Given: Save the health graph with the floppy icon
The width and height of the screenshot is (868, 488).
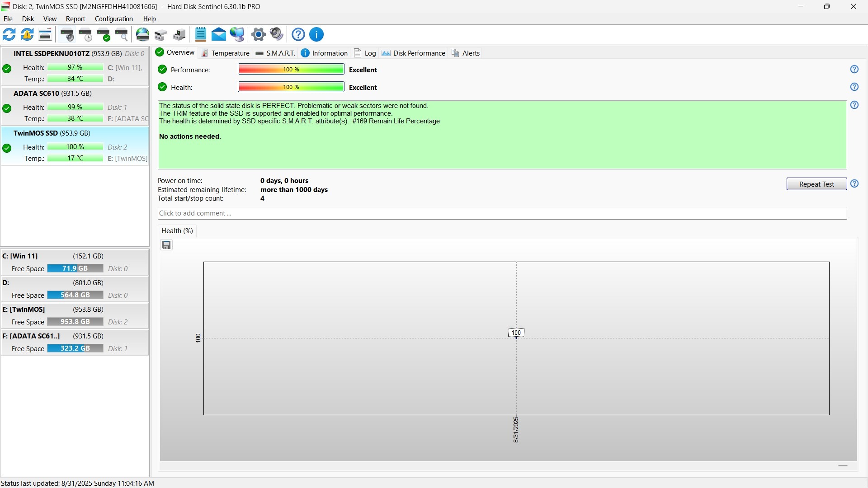Looking at the screenshot, I should (x=166, y=245).
